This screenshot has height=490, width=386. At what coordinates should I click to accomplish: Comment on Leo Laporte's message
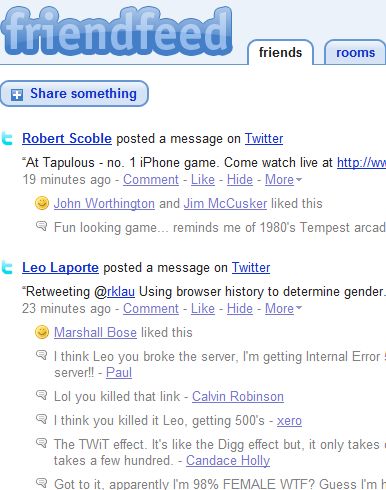[x=151, y=309]
